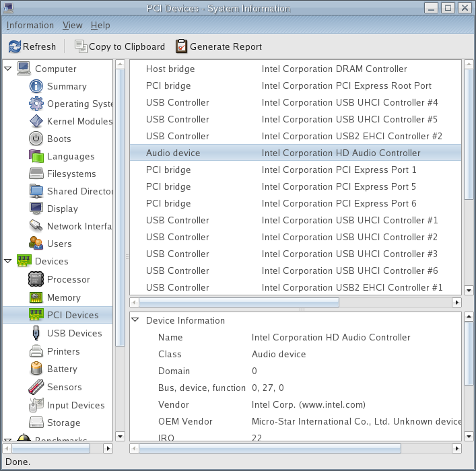Select PCI Express Port 1 row

tap(296, 170)
